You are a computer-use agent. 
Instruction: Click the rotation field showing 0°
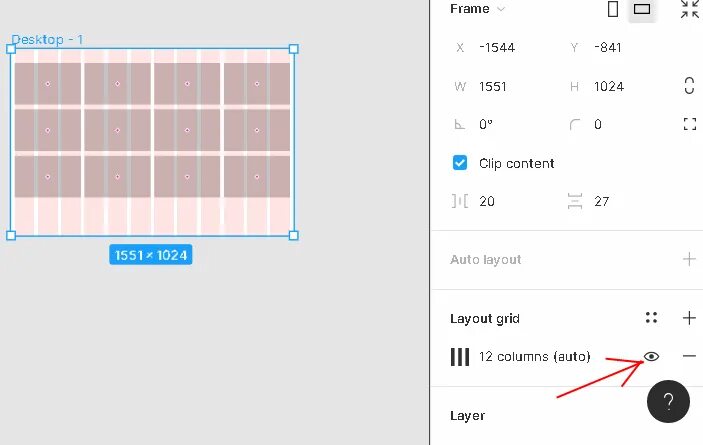point(506,124)
